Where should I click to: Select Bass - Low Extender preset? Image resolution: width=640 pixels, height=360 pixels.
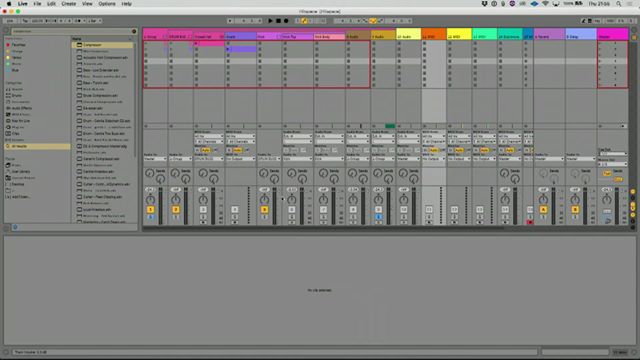100,70
